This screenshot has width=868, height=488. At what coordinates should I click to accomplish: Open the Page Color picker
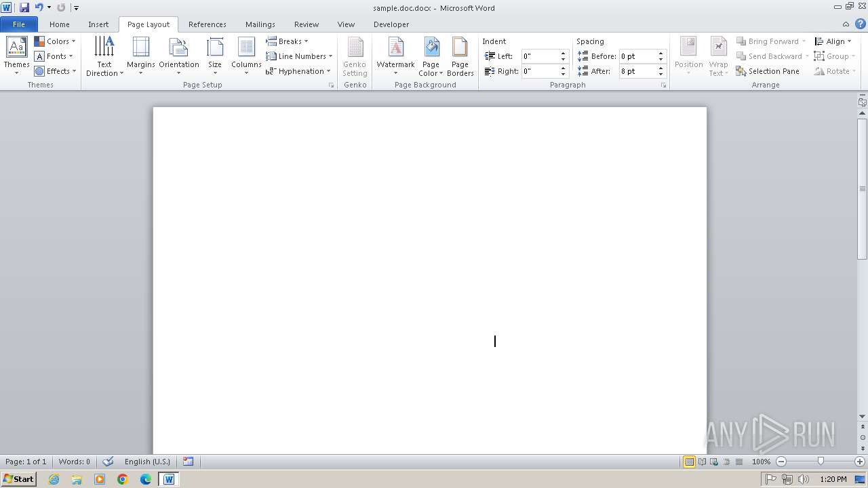(x=431, y=56)
